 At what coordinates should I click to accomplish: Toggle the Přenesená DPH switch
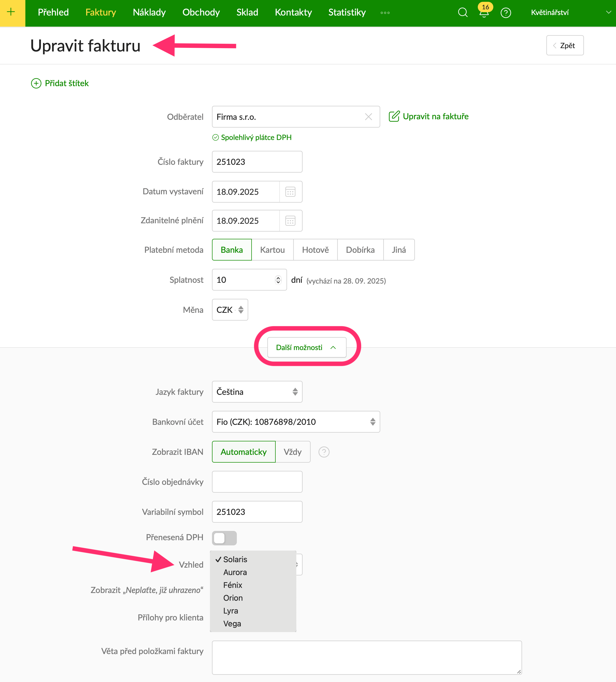[x=224, y=538]
